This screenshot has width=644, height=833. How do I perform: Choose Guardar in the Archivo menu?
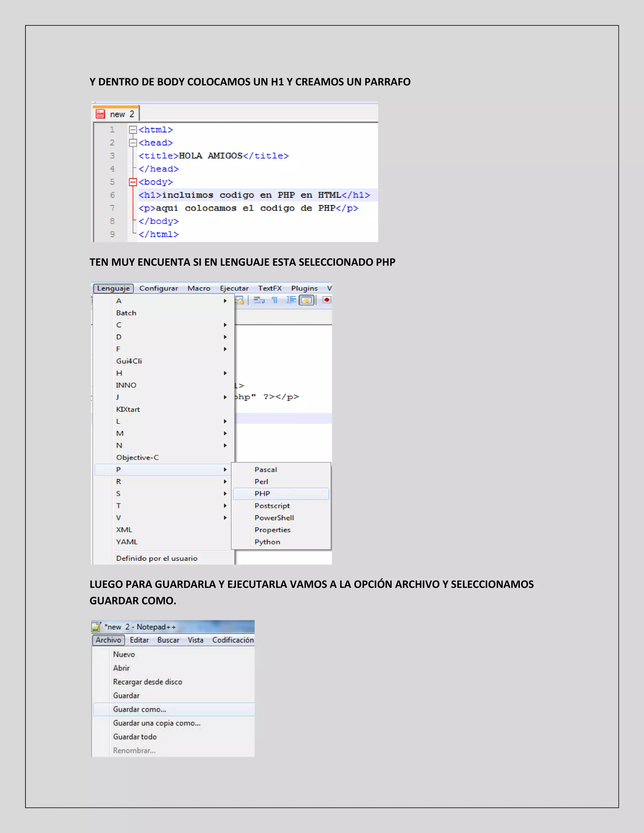(x=174, y=695)
